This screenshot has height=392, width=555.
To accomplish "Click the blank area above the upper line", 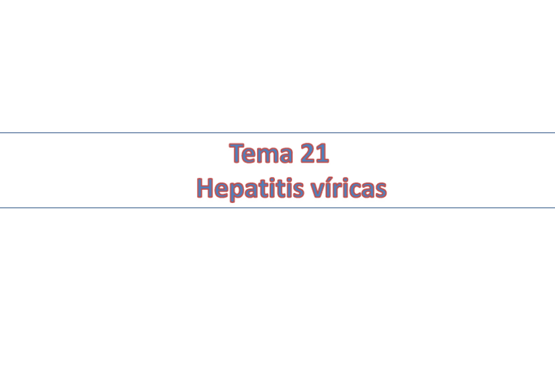I will (277, 65).
